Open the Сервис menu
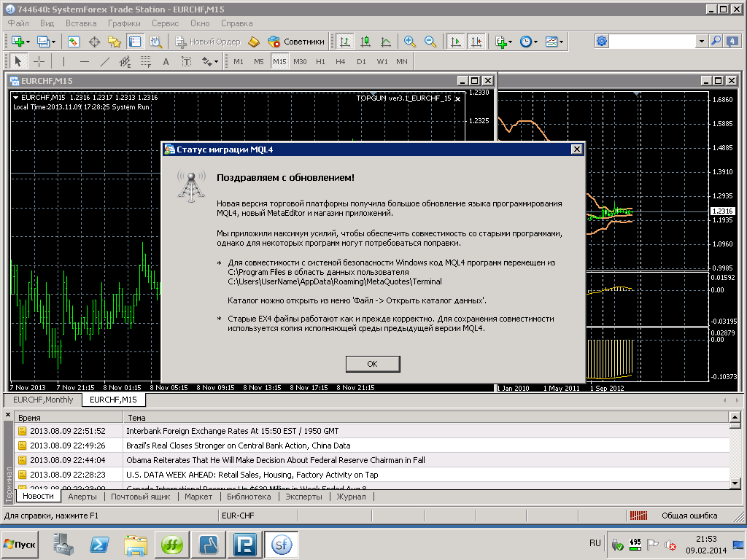The height and width of the screenshot is (560, 747). [x=166, y=23]
